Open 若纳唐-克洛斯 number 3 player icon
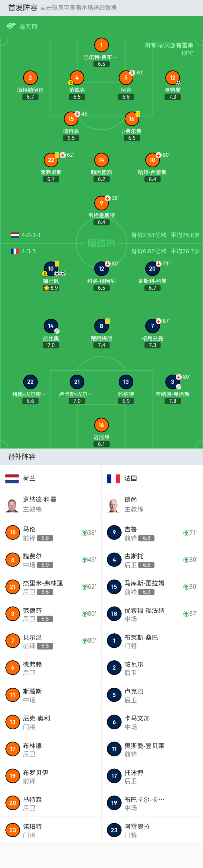203x868 pixels. [172, 382]
